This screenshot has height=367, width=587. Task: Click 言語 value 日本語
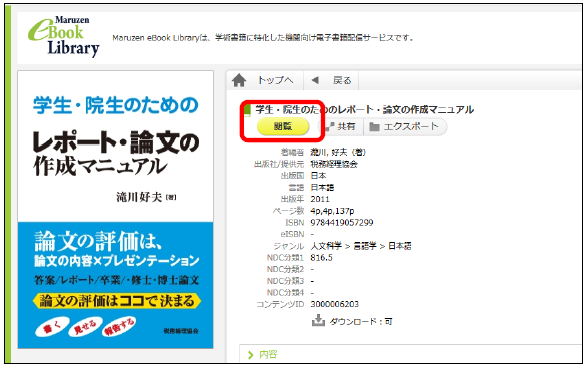pos(322,187)
